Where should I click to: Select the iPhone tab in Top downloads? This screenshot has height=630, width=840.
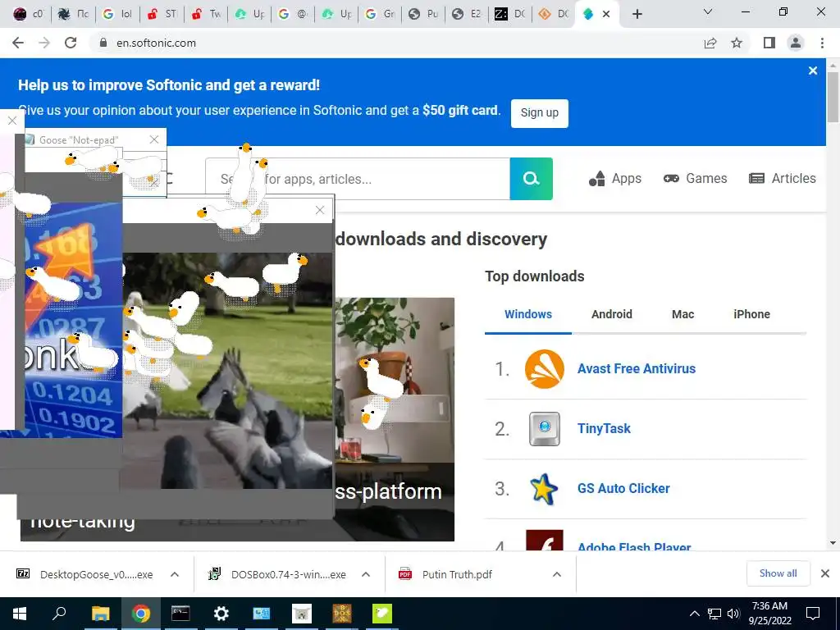751,314
